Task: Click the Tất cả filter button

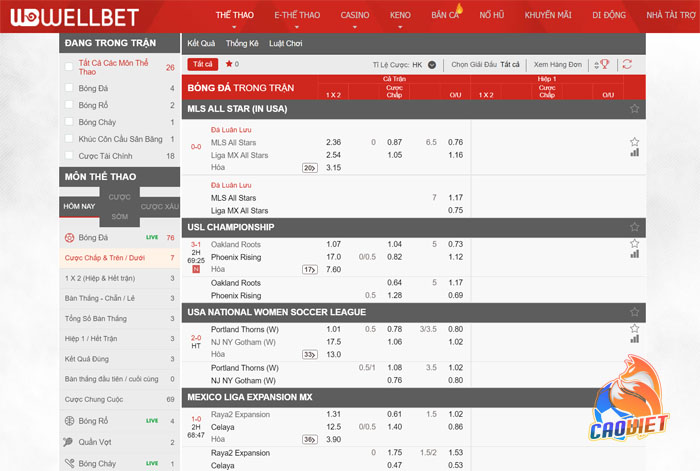Action: point(203,64)
